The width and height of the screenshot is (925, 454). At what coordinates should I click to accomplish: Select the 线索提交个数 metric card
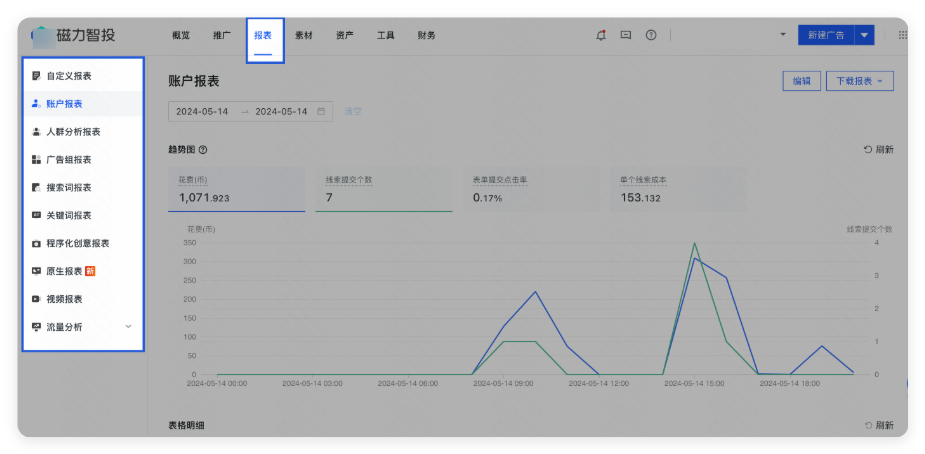384,189
